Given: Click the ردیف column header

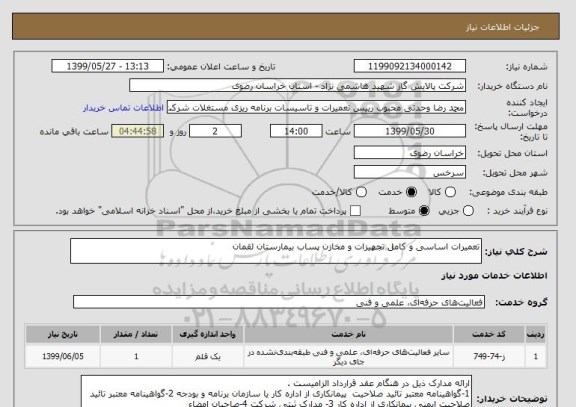Looking at the screenshot, I should point(536,334).
